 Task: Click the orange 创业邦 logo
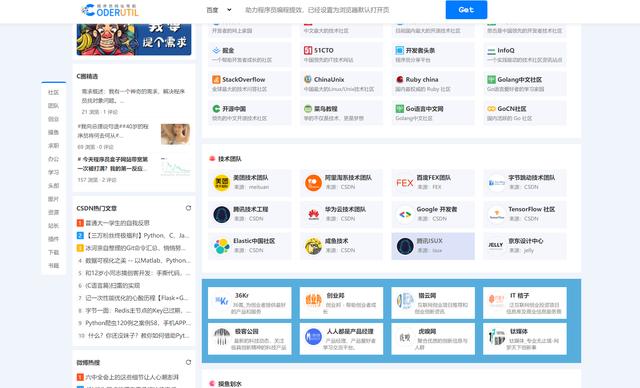(313, 300)
